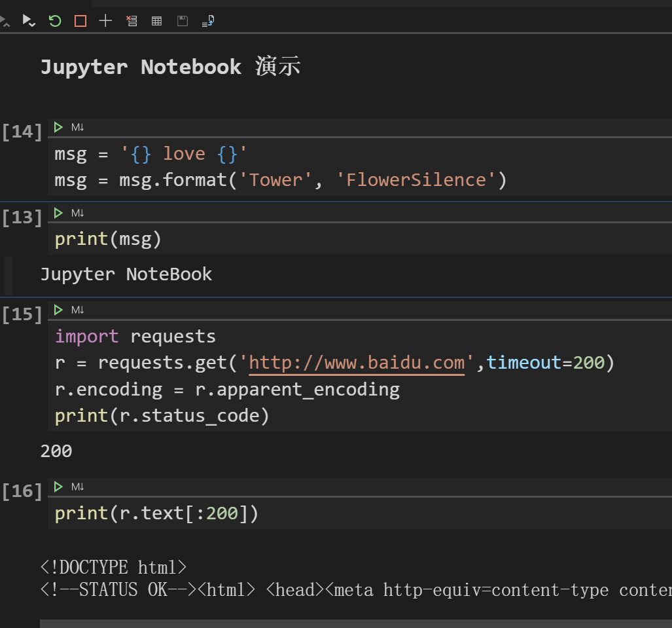This screenshot has width=672, height=628.
Task: Switch cell 13 to Markdown mode
Action: pyautogui.click(x=77, y=213)
